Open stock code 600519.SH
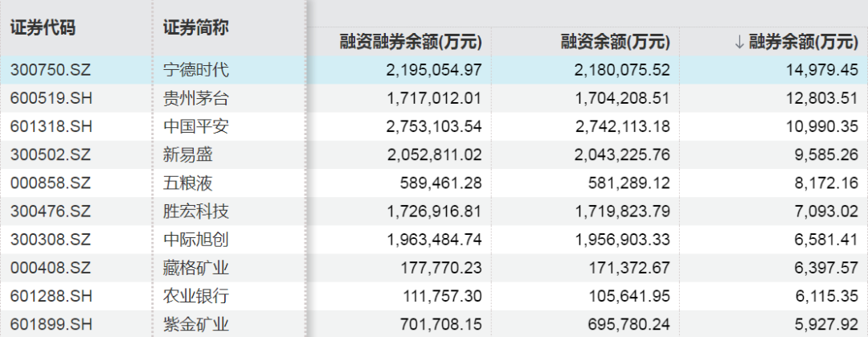The height and width of the screenshot is (337, 868). pos(51,98)
